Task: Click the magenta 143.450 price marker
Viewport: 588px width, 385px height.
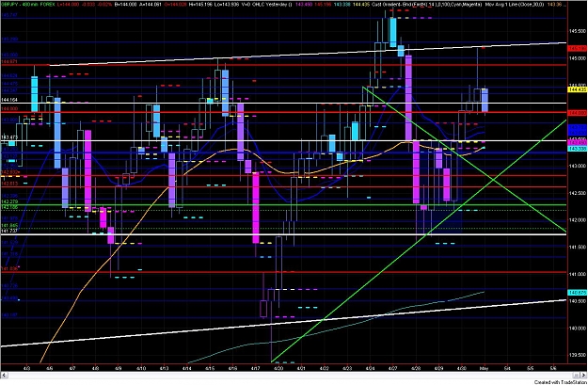Action: pos(577,143)
